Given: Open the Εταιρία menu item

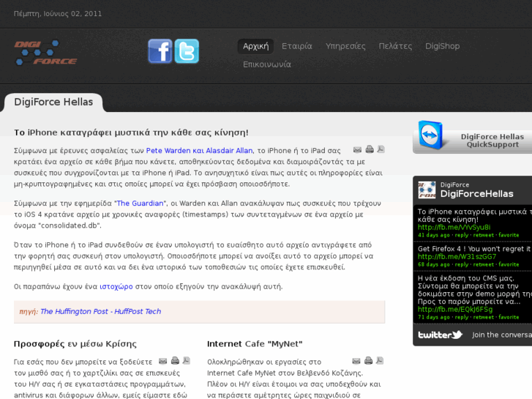Looking at the screenshot, I should 297,46.
